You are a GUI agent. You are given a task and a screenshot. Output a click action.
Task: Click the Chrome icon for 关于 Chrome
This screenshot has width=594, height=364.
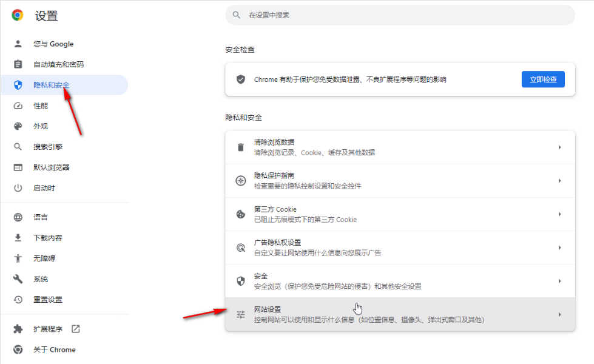[x=18, y=349]
